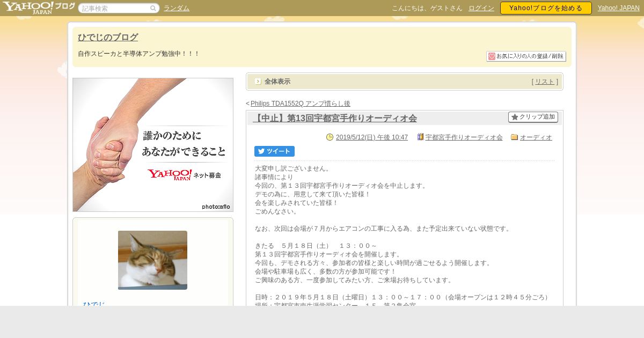
Task: Click the cat profile photo
Action: [x=152, y=260]
